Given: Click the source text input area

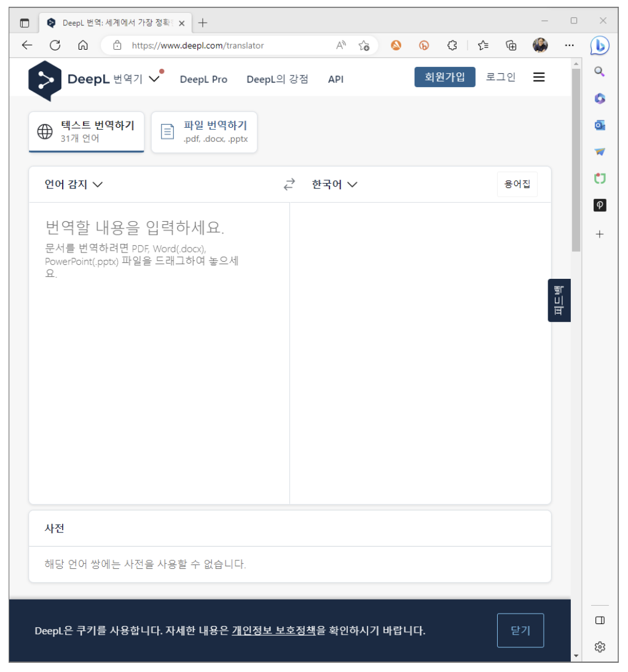Looking at the screenshot, I should click(x=159, y=353).
